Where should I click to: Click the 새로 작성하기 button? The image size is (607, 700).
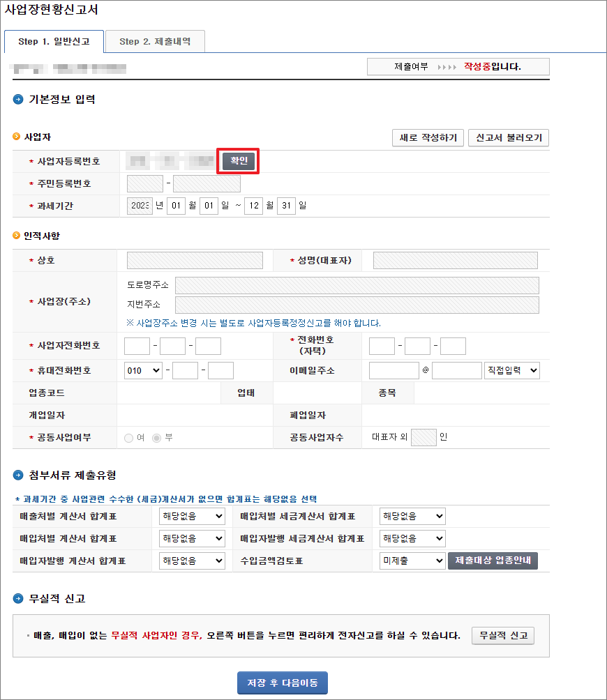point(428,138)
